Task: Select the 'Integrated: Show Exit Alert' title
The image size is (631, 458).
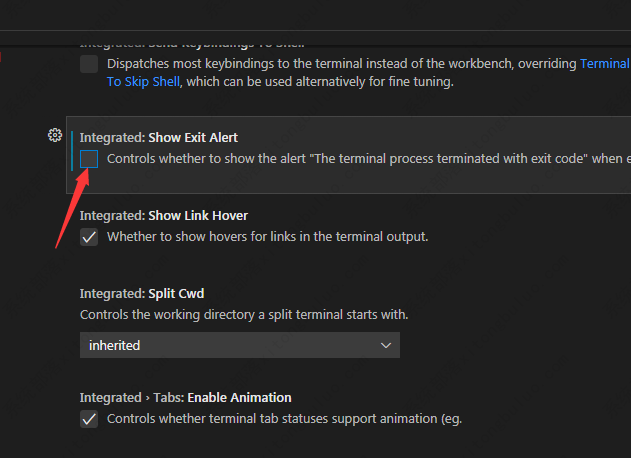Action: [159, 137]
